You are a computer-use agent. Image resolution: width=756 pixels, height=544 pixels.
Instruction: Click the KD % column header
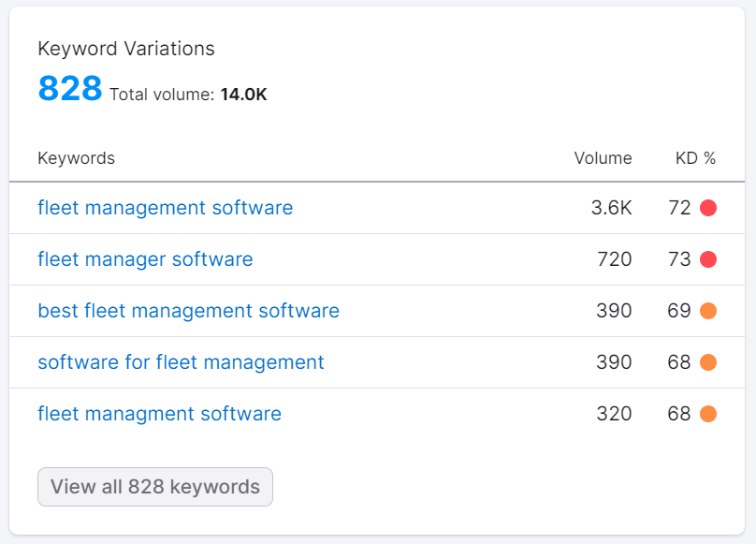pos(695,158)
